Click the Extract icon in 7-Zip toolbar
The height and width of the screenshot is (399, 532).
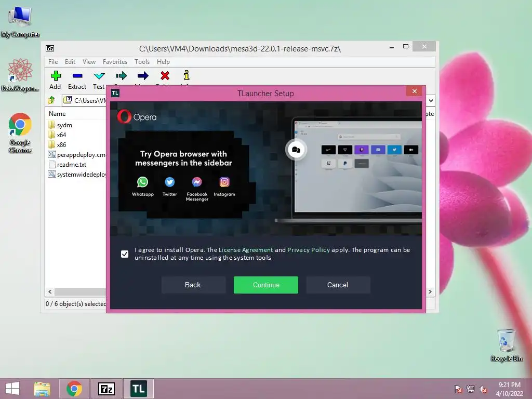[x=77, y=76]
